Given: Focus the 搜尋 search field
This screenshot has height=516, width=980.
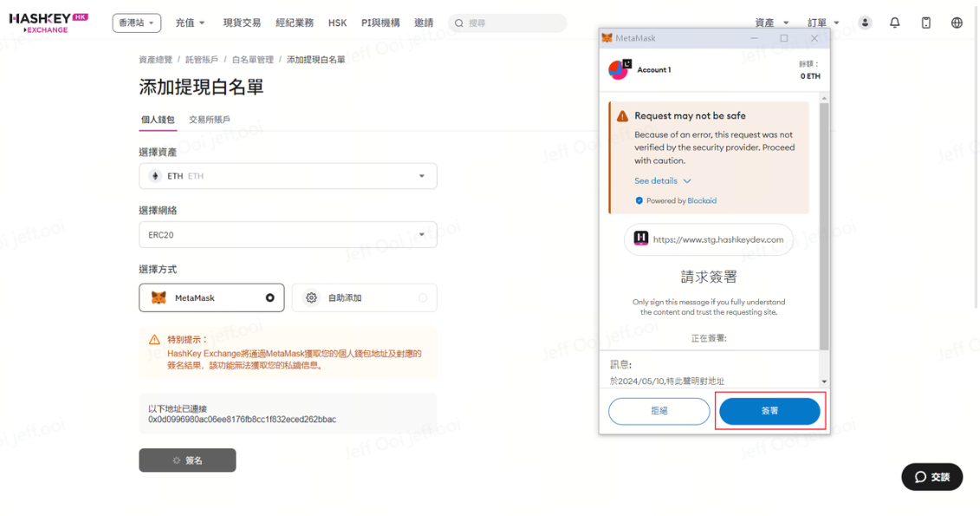Looking at the screenshot, I should point(508,23).
